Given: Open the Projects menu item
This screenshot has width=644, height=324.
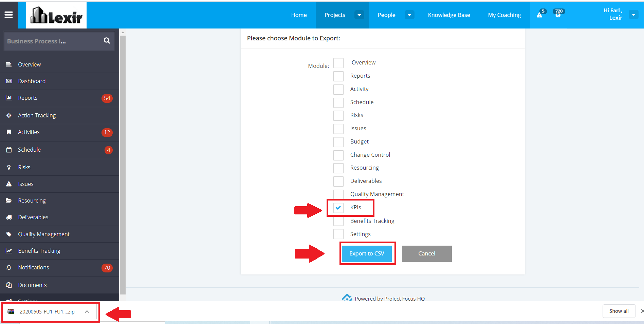Looking at the screenshot, I should tap(335, 15).
